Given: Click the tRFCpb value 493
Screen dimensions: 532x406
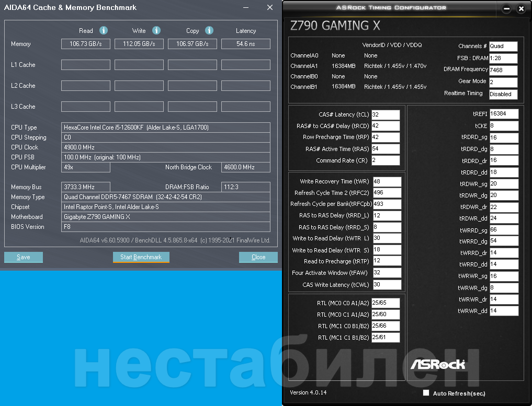Looking at the screenshot, I should pyautogui.click(x=387, y=204).
